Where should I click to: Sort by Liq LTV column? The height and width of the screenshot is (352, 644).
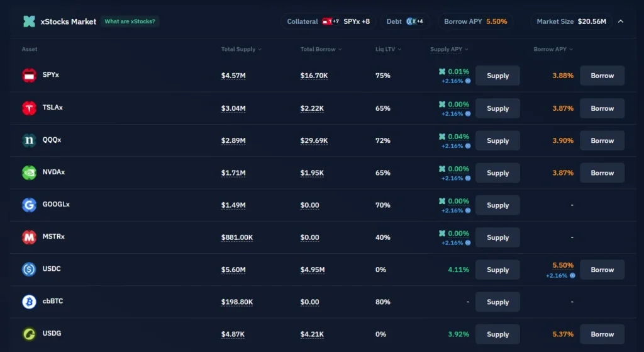click(x=388, y=49)
